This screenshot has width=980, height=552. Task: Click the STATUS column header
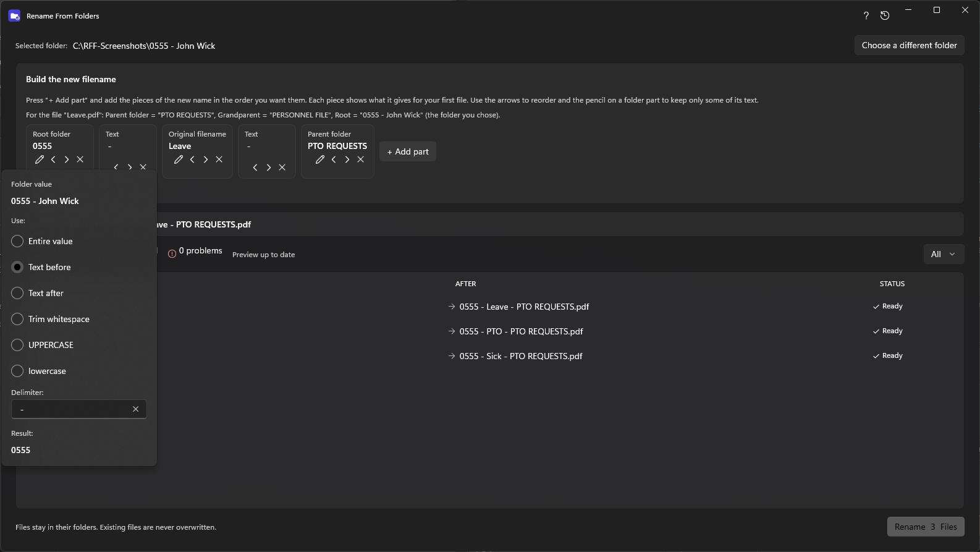coord(892,284)
